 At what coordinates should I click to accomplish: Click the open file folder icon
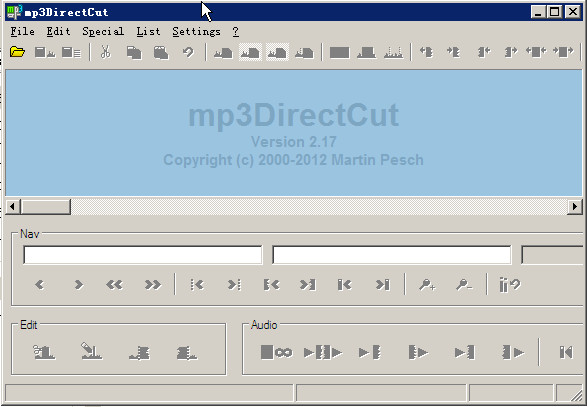[17, 52]
